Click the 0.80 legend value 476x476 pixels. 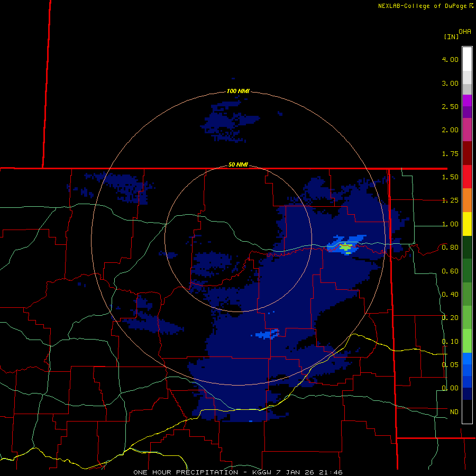pos(450,248)
